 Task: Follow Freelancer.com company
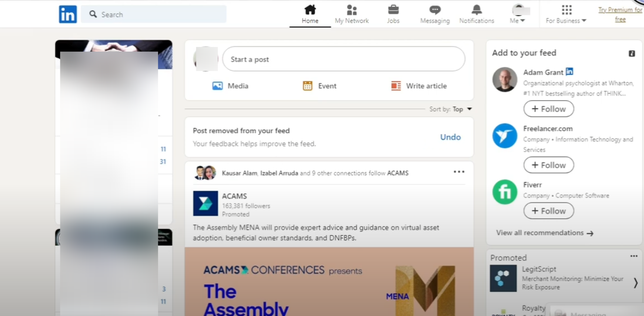coord(548,165)
